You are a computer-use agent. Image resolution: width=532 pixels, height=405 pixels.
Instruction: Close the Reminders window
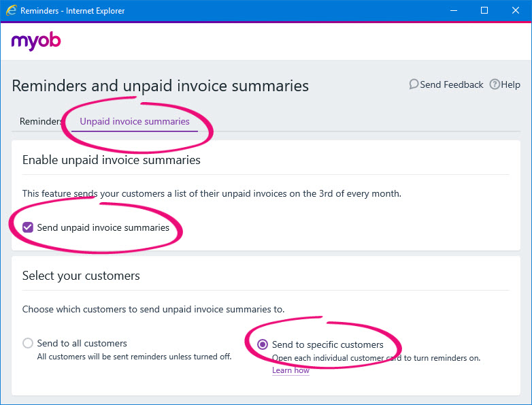(515, 11)
